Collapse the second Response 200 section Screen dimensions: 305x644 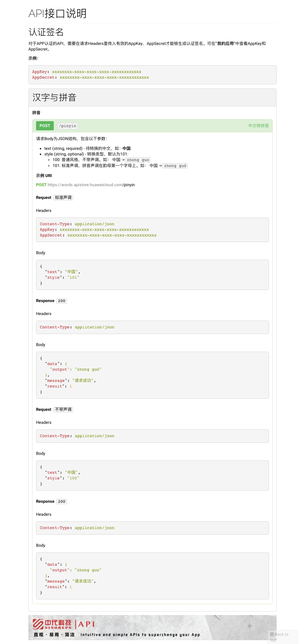[x=51, y=501]
